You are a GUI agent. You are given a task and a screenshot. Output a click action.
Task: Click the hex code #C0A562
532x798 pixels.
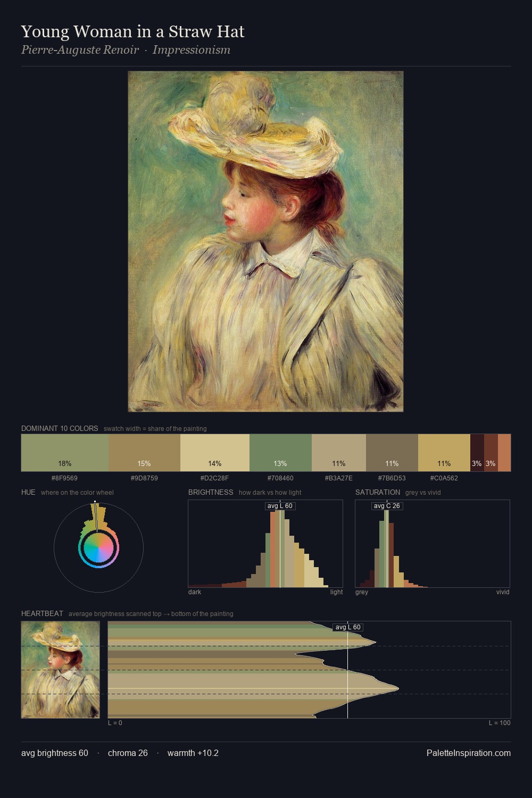point(444,478)
